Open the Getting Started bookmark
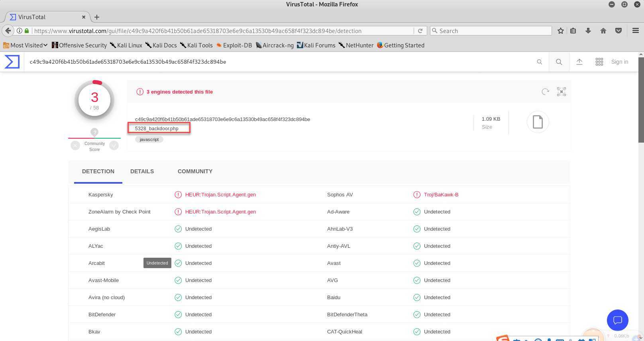Image resolution: width=644 pixels, height=341 pixels. coord(401,45)
